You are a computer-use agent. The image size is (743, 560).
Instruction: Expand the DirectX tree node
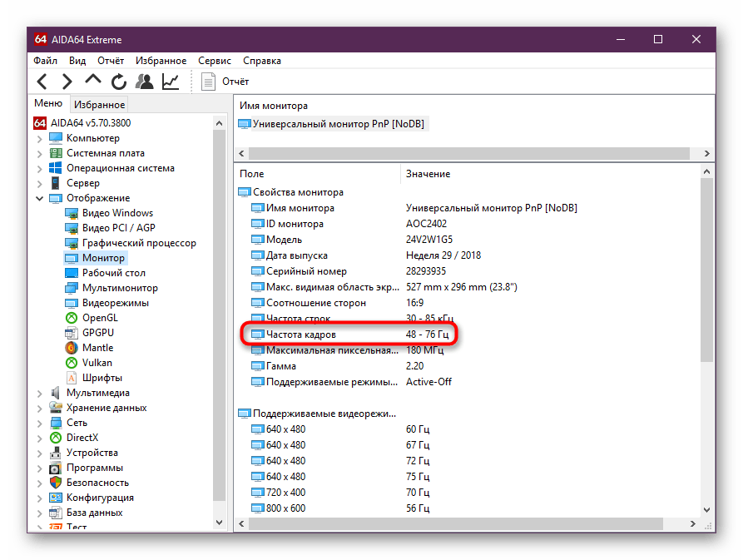40,439
